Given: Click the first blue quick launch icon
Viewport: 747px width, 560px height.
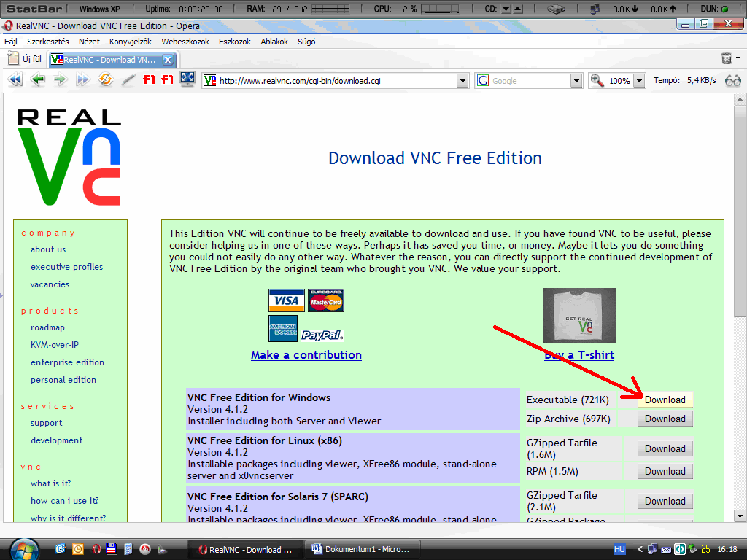Looking at the screenshot, I should (60, 549).
